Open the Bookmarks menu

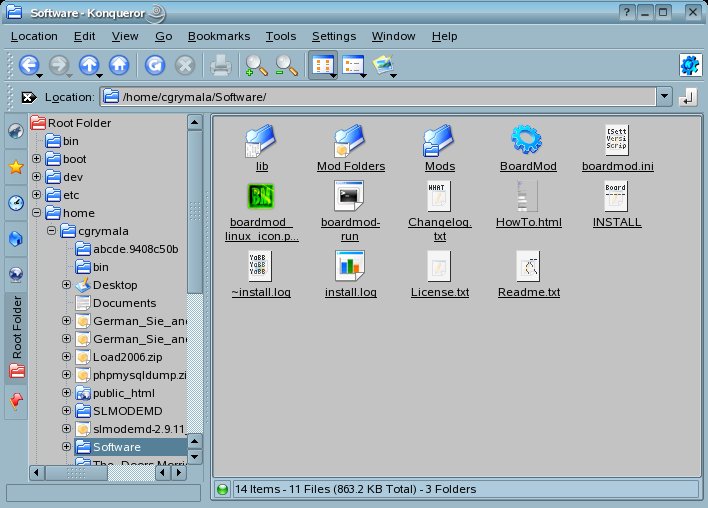tap(219, 37)
